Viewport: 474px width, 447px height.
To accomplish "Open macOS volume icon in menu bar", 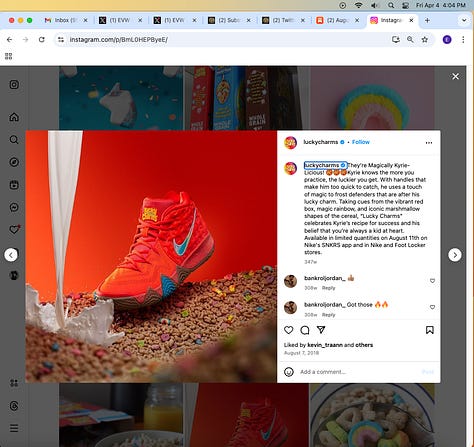I will (x=375, y=5).
